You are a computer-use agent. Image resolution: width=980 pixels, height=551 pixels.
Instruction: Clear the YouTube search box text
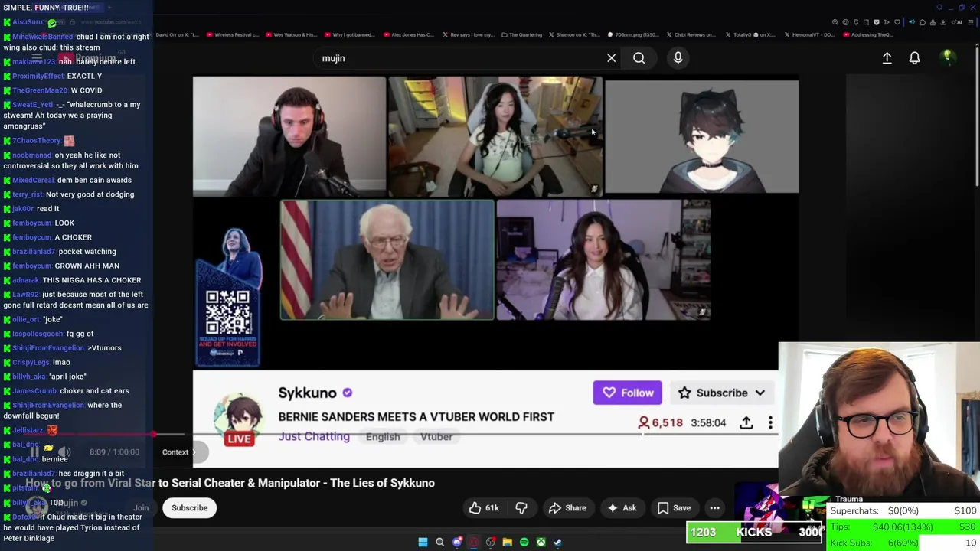pyautogui.click(x=611, y=58)
